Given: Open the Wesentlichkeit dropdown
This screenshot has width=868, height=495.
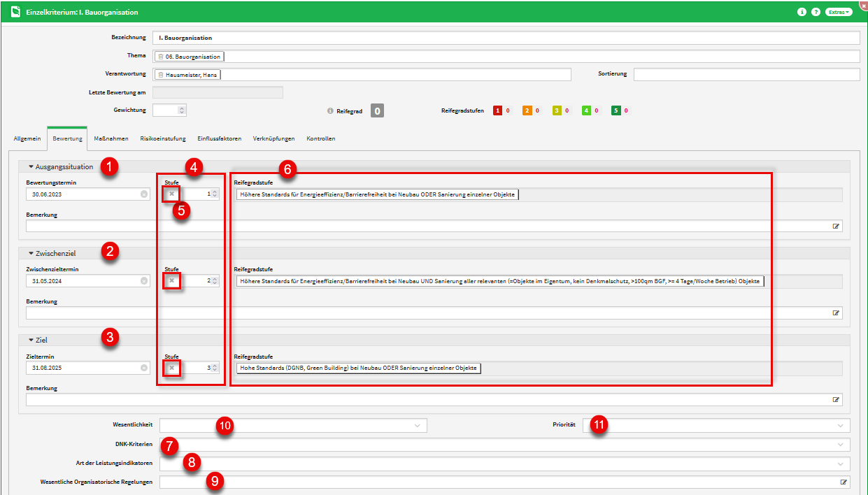Looking at the screenshot, I should point(417,425).
